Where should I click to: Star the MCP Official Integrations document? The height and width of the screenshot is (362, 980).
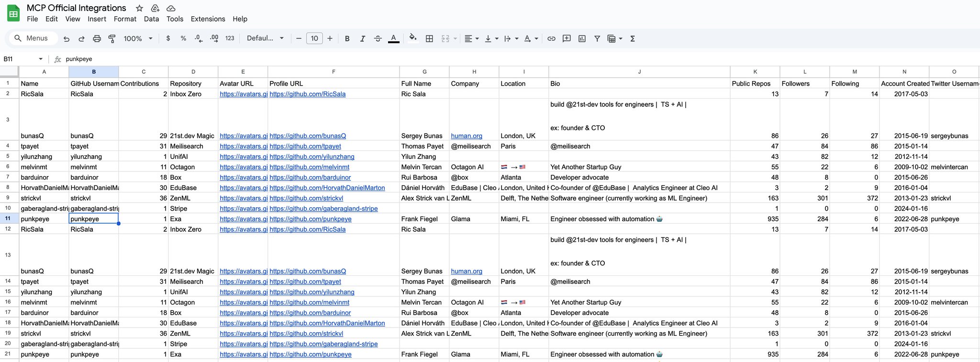[139, 8]
